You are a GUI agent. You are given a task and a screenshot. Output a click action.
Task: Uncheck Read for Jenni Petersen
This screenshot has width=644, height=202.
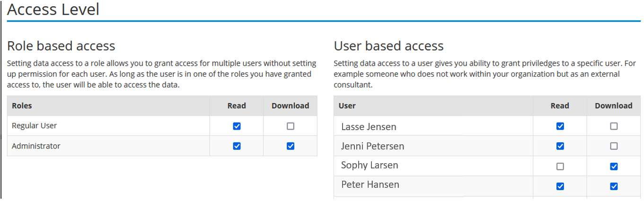(x=560, y=146)
